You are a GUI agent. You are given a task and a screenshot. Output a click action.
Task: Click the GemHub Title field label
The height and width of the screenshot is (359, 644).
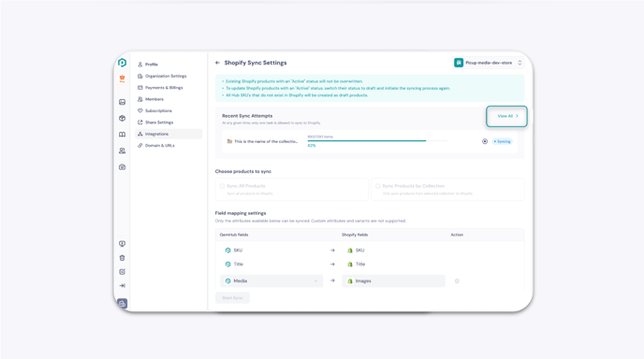pyautogui.click(x=239, y=265)
